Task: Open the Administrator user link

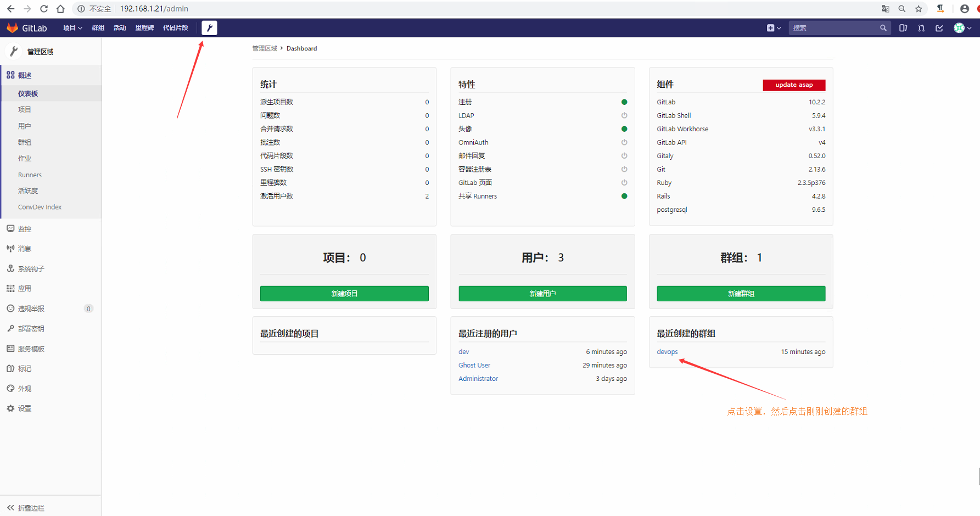Action: point(478,379)
